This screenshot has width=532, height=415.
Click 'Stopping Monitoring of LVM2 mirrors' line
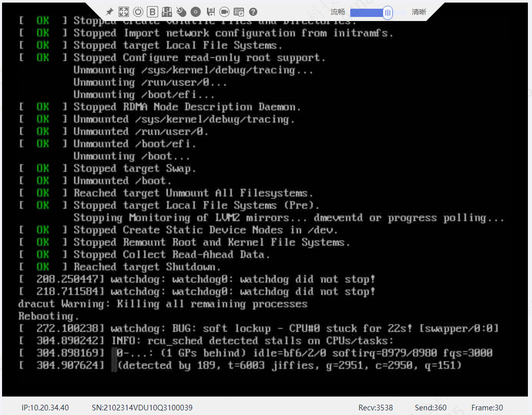tap(289, 218)
